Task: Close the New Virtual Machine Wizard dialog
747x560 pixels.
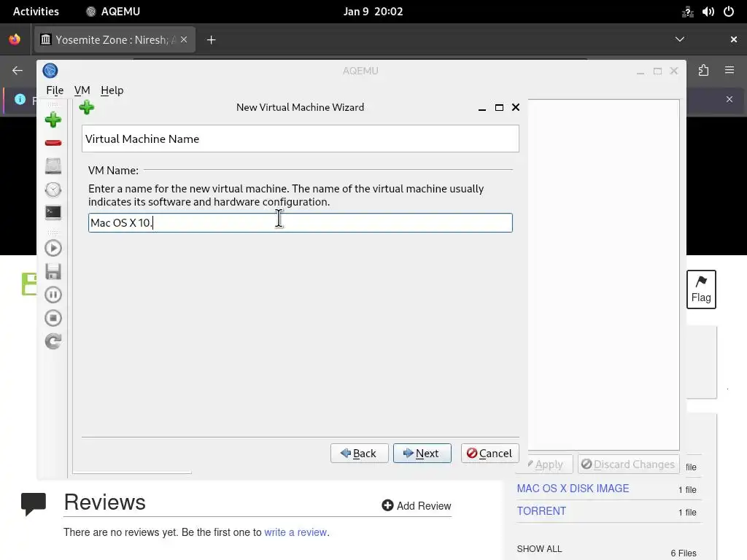Action: point(516,108)
